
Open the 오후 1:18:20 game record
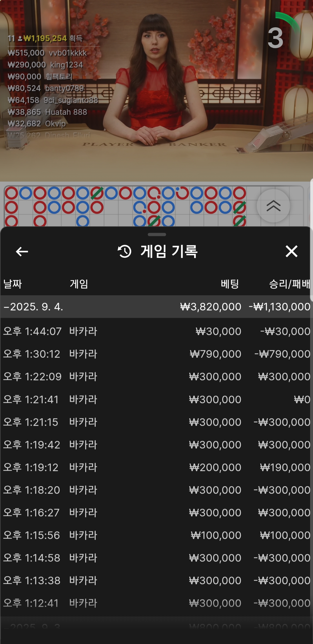[156, 490]
